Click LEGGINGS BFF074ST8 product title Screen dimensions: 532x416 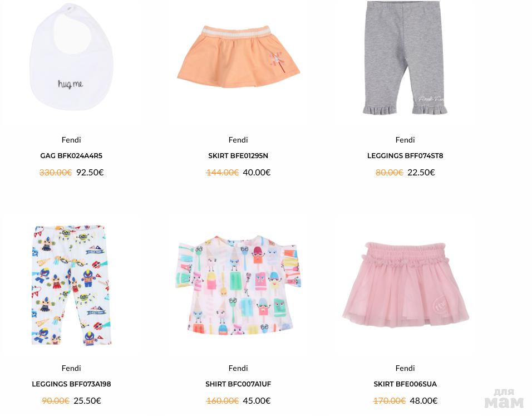[405, 156]
